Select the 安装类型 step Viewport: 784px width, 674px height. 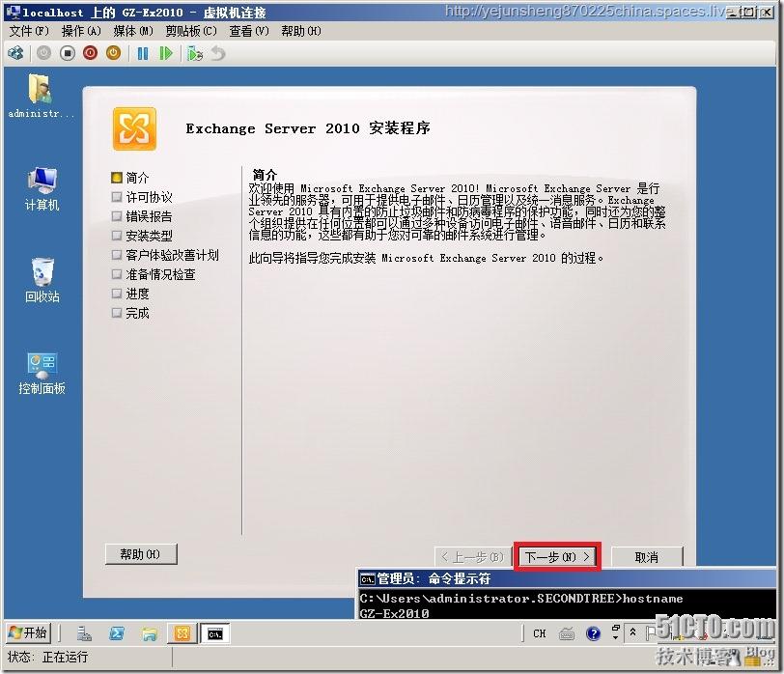click(x=142, y=236)
